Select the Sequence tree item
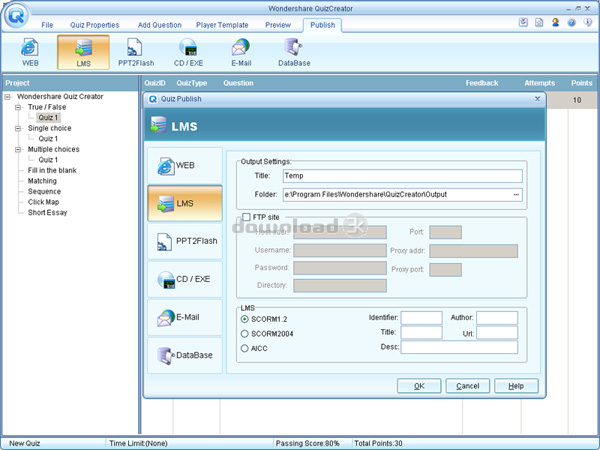This screenshot has width=600, height=450. tap(44, 191)
